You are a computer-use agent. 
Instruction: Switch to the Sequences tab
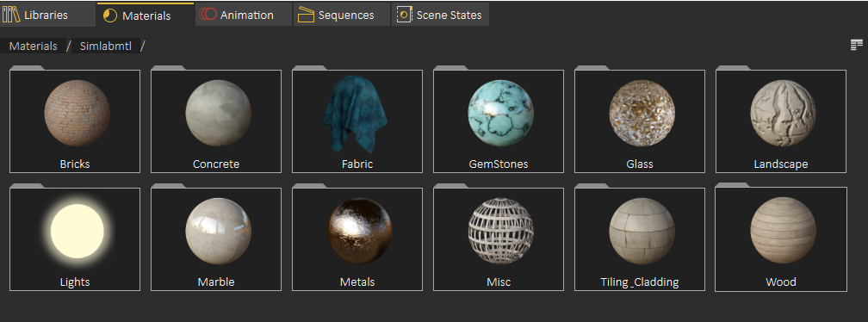click(x=342, y=15)
